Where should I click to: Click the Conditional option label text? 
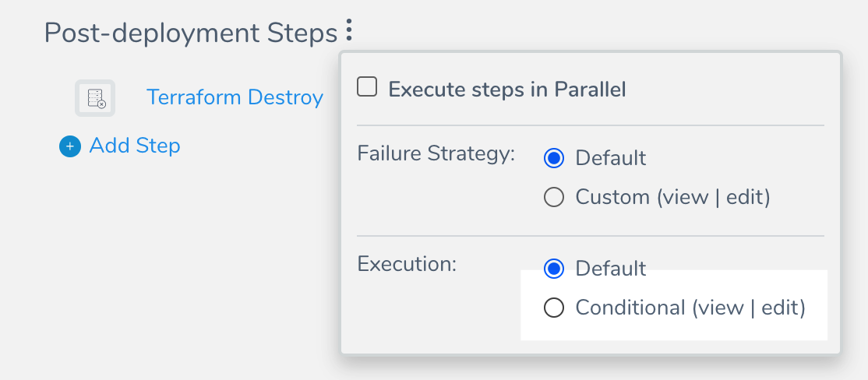pos(630,308)
